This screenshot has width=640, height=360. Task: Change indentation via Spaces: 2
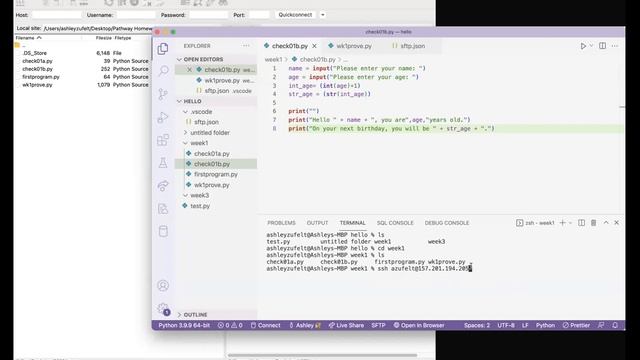(x=476, y=325)
